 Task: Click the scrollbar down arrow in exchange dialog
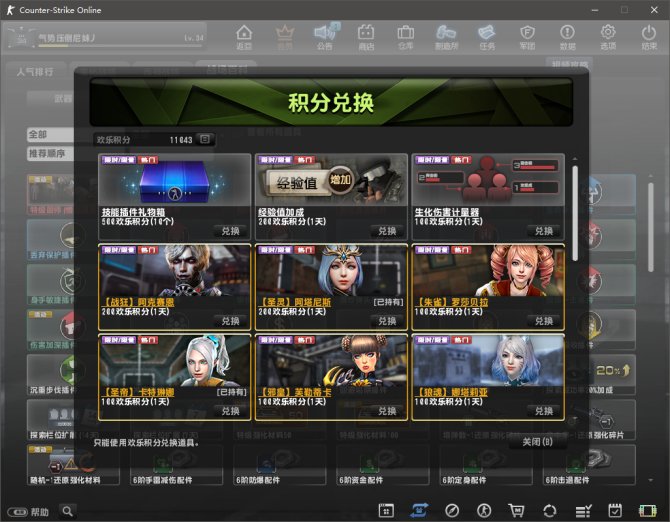coord(575,419)
